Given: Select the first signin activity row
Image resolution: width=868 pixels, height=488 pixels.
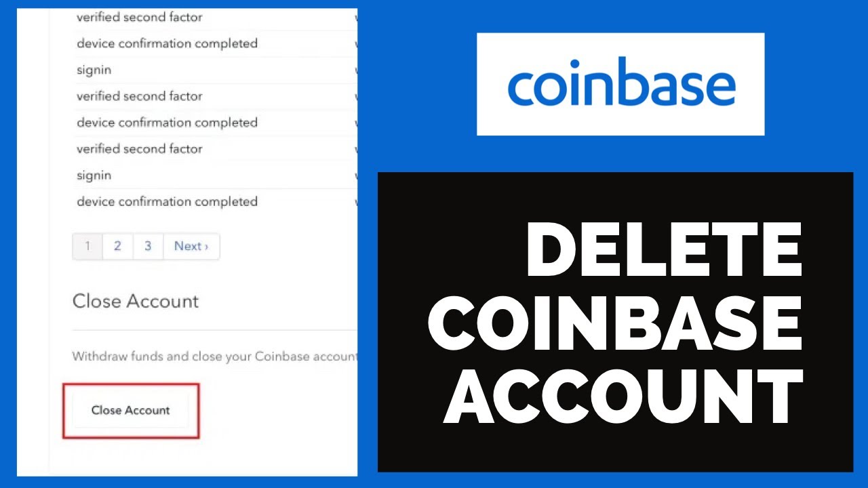Looking at the screenshot, I should (x=214, y=70).
